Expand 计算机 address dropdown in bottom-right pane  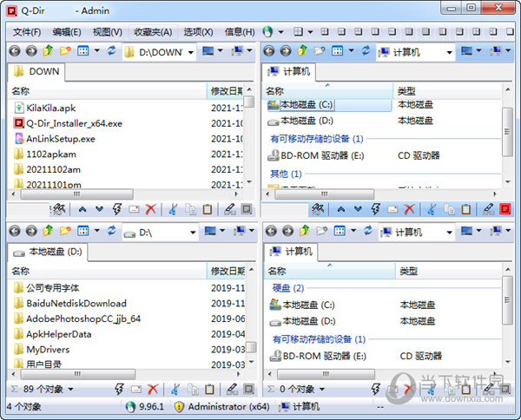(449, 232)
